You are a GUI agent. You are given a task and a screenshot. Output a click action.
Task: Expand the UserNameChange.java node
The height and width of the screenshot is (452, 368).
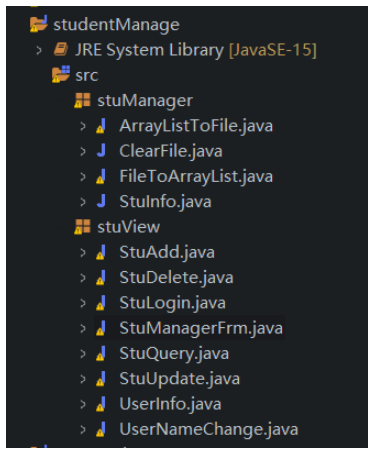pos(83,430)
